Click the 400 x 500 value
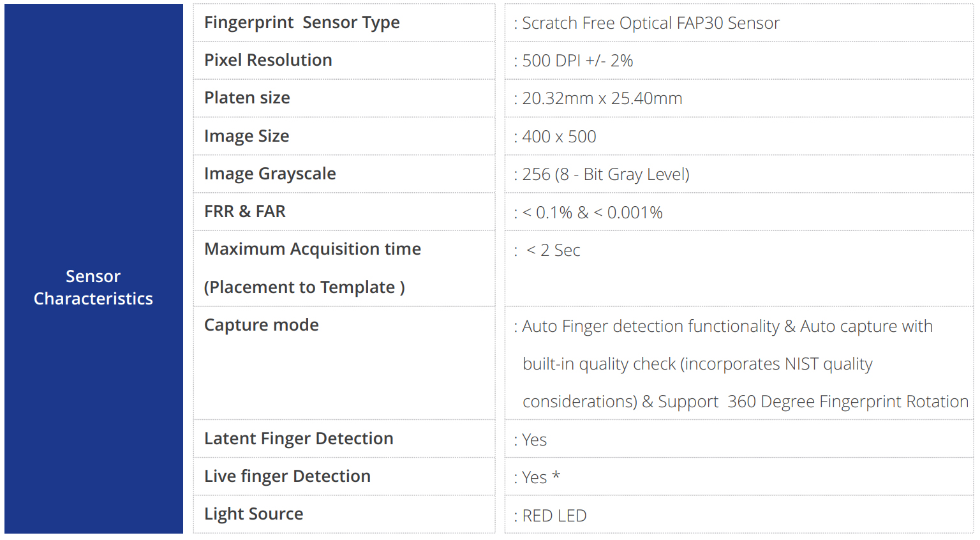Screen dimensions: 980x540 coord(559,137)
